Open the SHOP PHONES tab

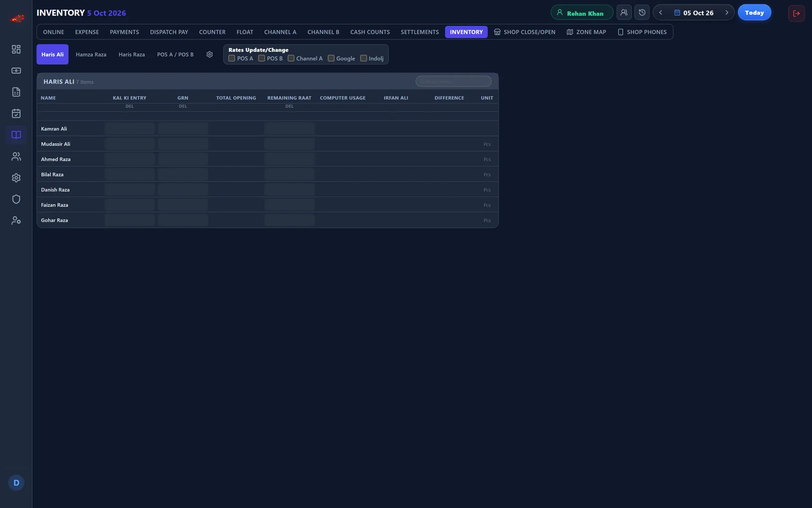(642, 32)
